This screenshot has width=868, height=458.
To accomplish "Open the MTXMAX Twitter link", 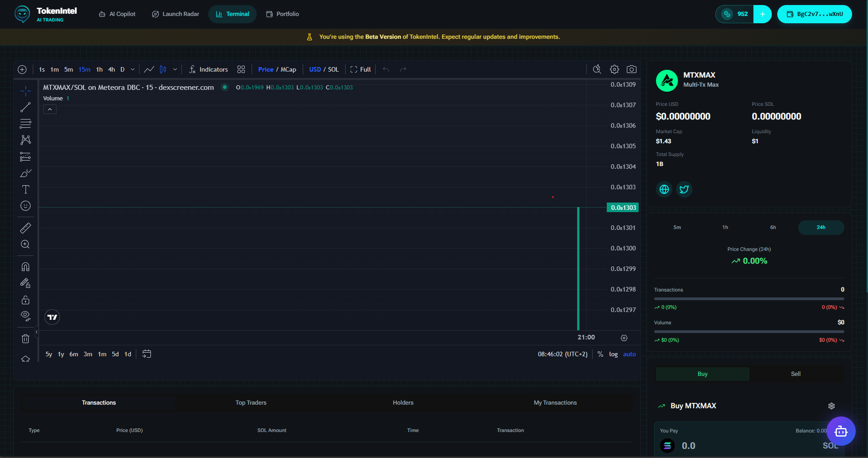I will [684, 189].
